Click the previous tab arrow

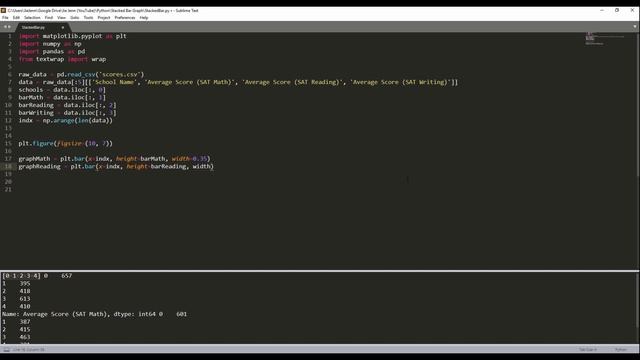click(x=5, y=27)
